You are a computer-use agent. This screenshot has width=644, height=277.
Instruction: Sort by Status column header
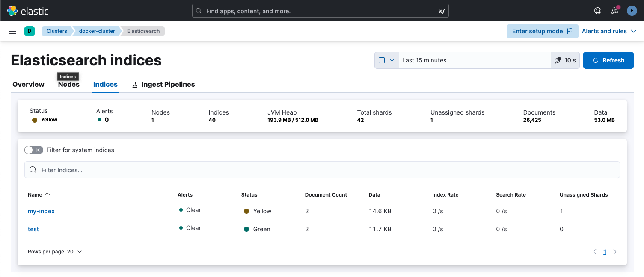click(x=249, y=194)
